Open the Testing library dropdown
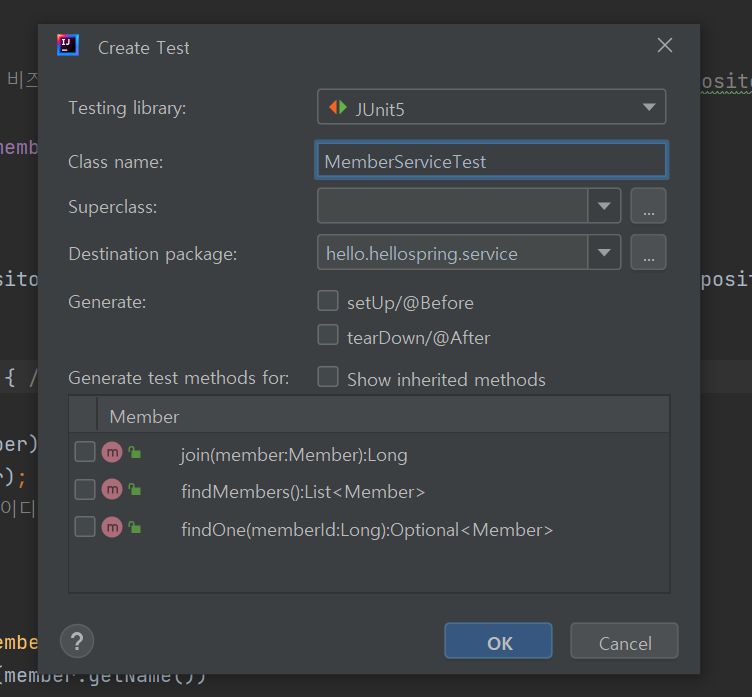The height and width of the screenshot is (697, 752). click(x=491, y=107)
